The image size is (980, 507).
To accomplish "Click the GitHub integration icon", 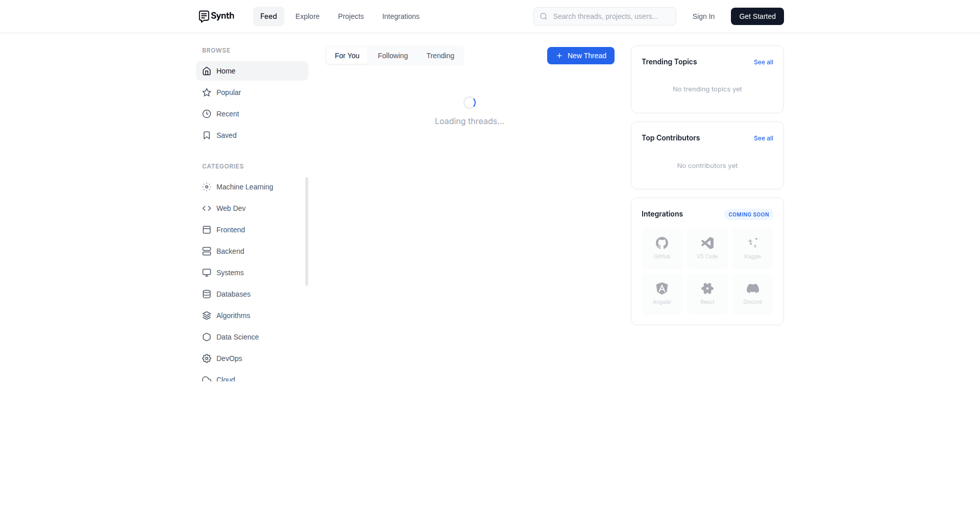I will [x=662, y=243].
